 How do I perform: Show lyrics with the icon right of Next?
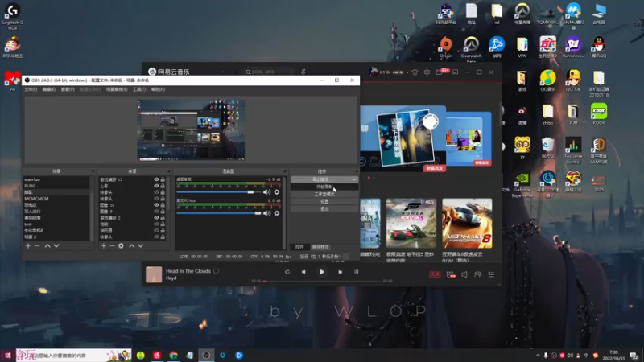356,272
